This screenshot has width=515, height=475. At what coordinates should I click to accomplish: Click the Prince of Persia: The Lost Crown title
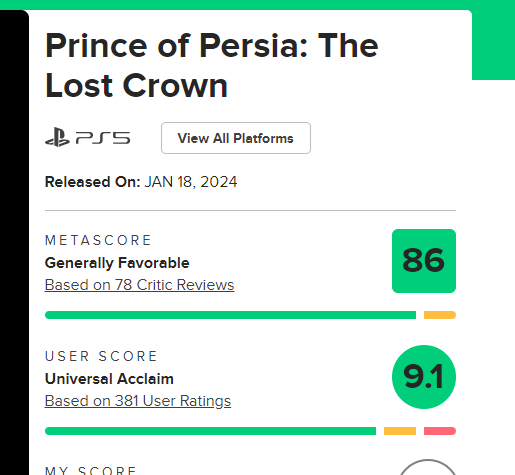(211, 65)
